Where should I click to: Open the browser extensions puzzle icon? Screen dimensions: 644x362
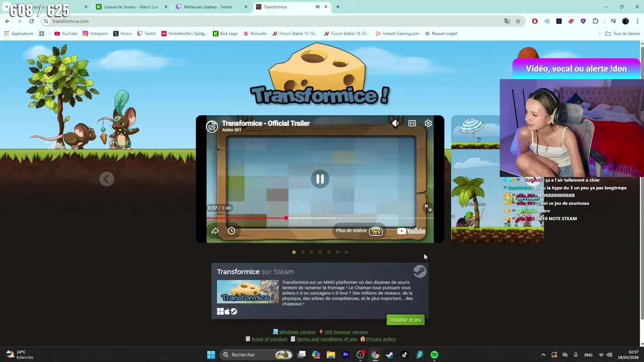(x=596, y=21)
